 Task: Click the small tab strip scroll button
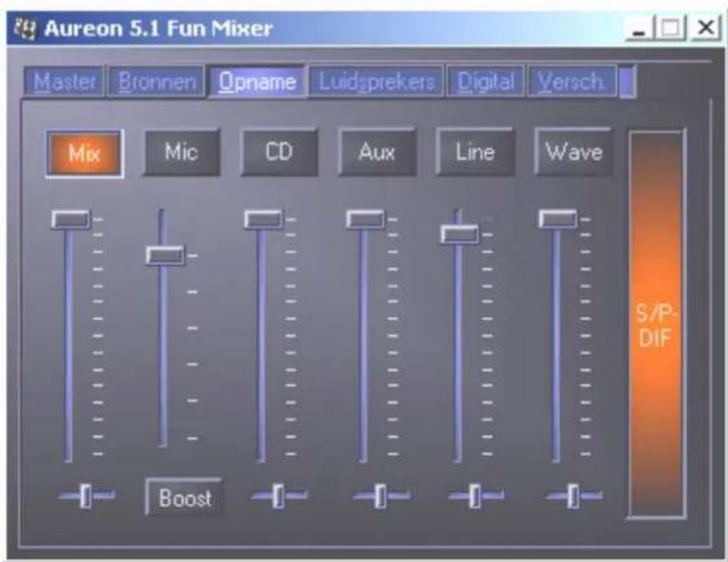tap(627, 81)
